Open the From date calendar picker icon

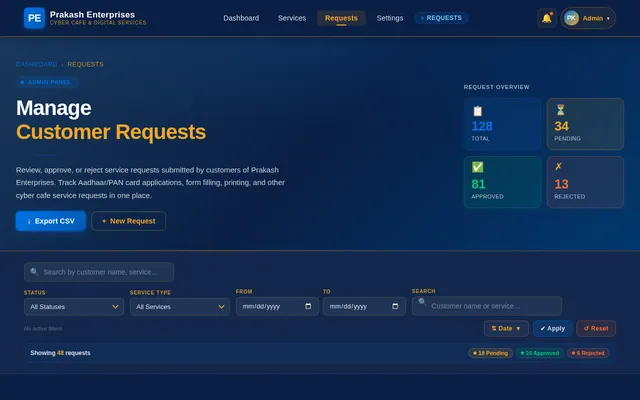click(308, 306)
